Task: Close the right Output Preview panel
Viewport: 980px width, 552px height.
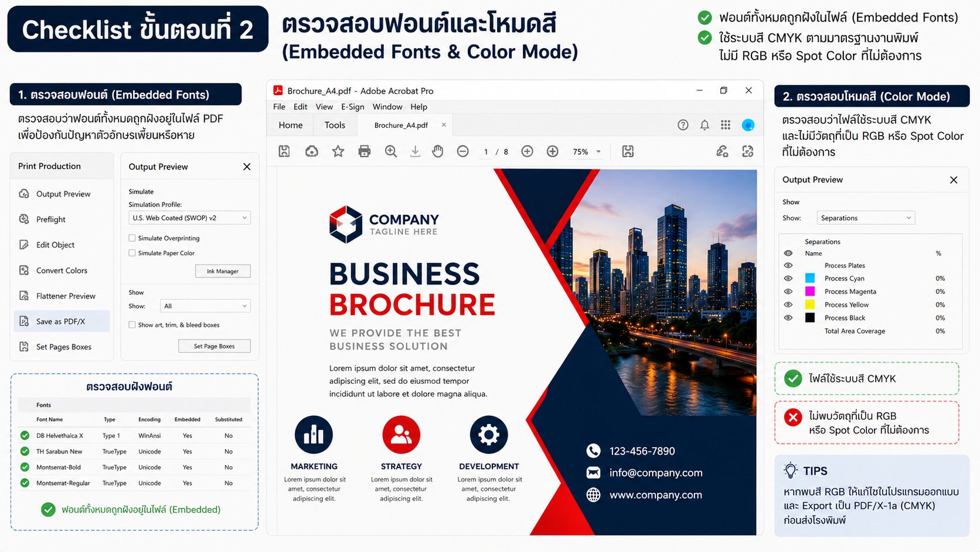Action: pyautogui.click(x=954, y=180)
